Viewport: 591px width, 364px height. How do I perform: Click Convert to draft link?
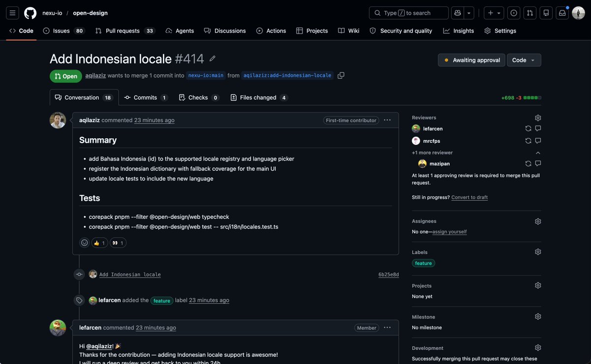[x=469, y=197]
